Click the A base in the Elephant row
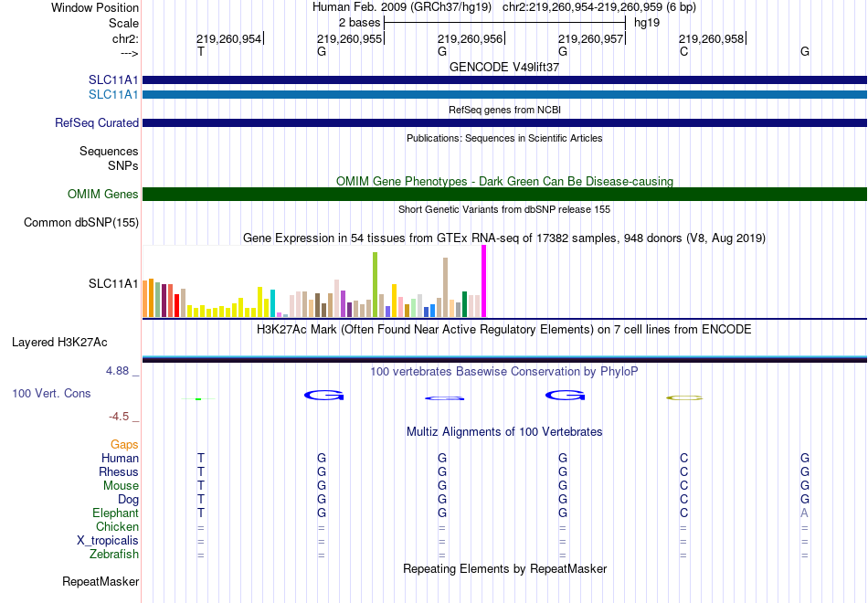 pyautogui.click(x=804, y=513)
